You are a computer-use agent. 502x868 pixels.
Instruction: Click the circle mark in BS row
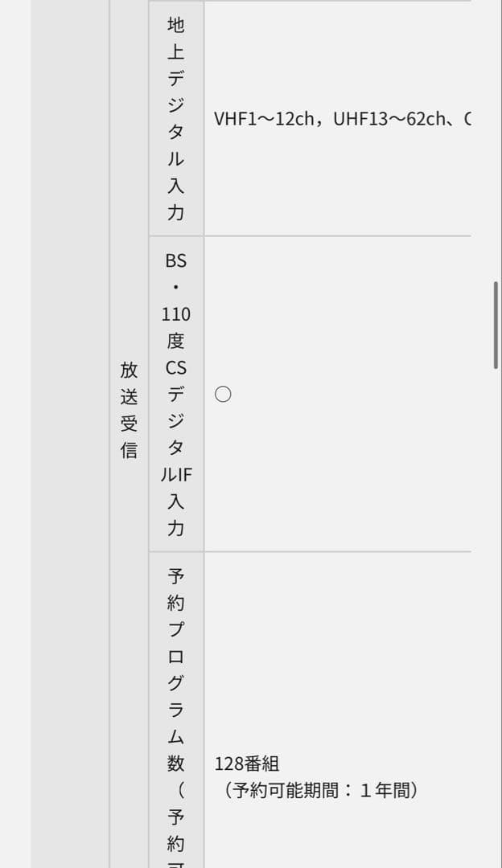224,394
